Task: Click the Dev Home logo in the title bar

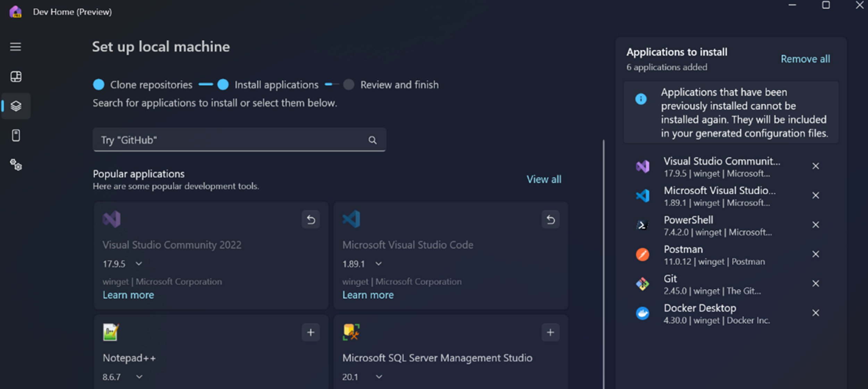Action: (x=16, y=11)
